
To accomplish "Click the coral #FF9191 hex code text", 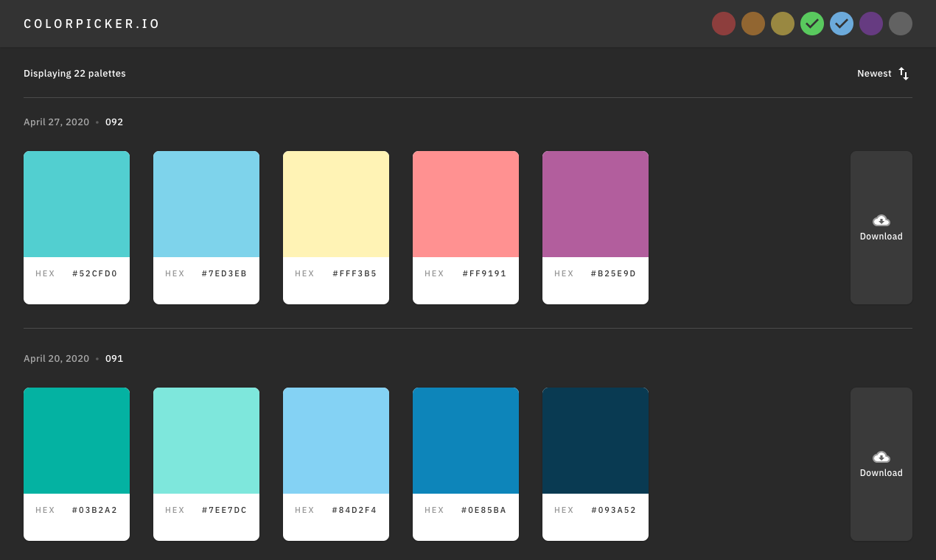I will [484, 273].
